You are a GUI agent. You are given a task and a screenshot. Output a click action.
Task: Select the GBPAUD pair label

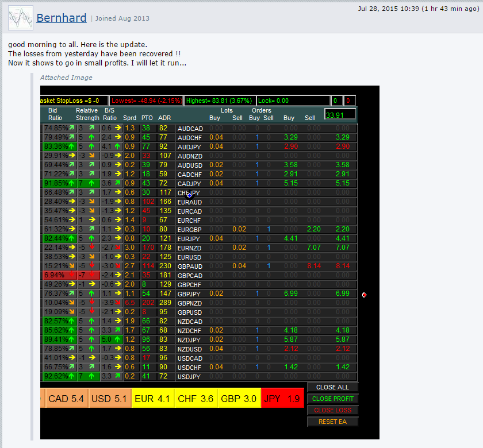pos(190,267)
